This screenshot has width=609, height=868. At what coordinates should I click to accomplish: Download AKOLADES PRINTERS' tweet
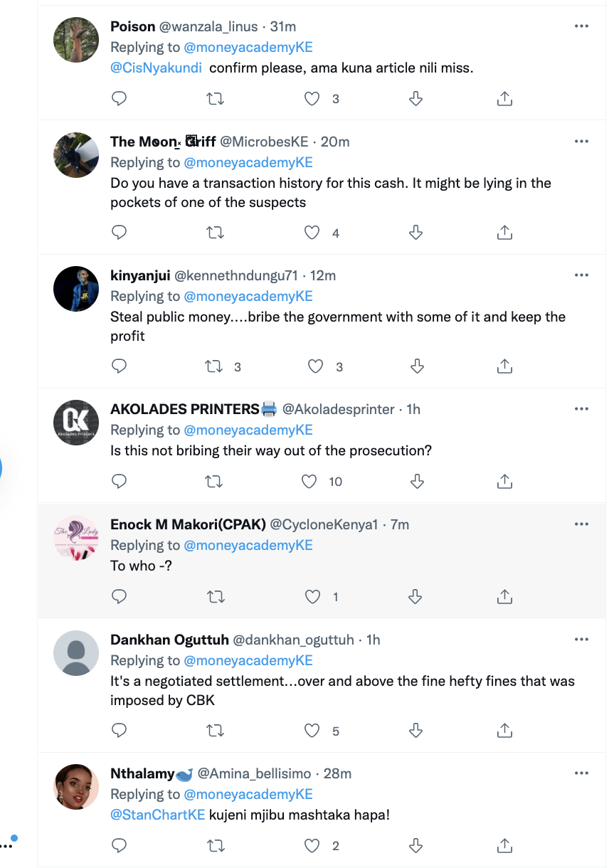(417, 482)
